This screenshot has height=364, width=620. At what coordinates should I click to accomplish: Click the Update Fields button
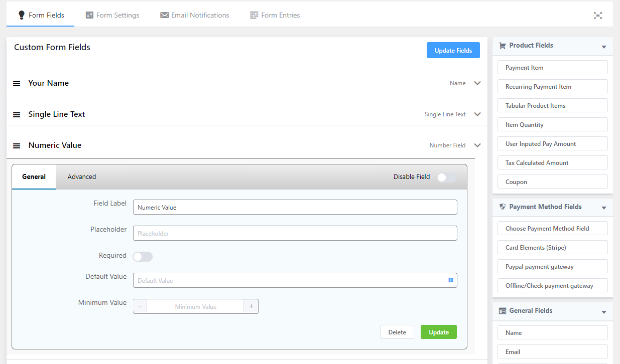click(x=453, y=50)
